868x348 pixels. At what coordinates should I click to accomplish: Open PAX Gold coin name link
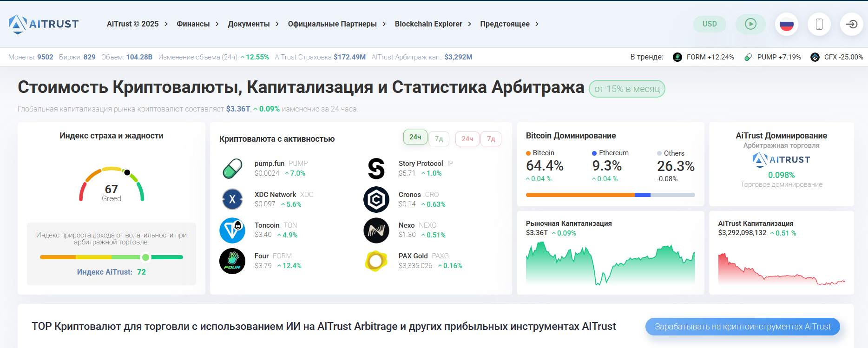[413, 256]
